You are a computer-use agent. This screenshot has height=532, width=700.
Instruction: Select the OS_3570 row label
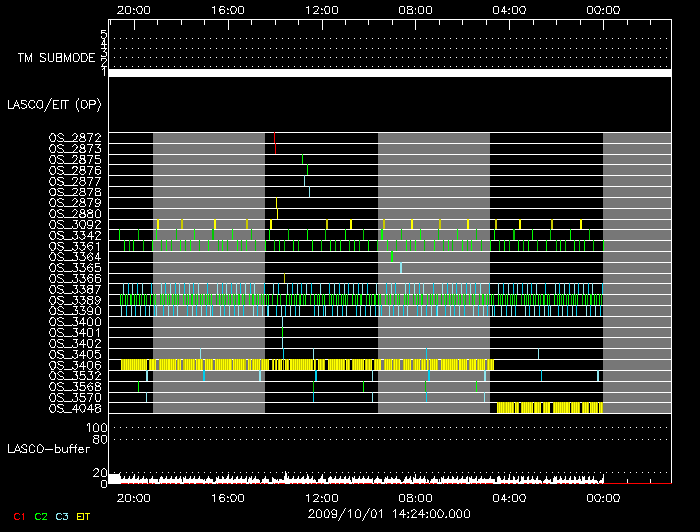click(75, 398)
